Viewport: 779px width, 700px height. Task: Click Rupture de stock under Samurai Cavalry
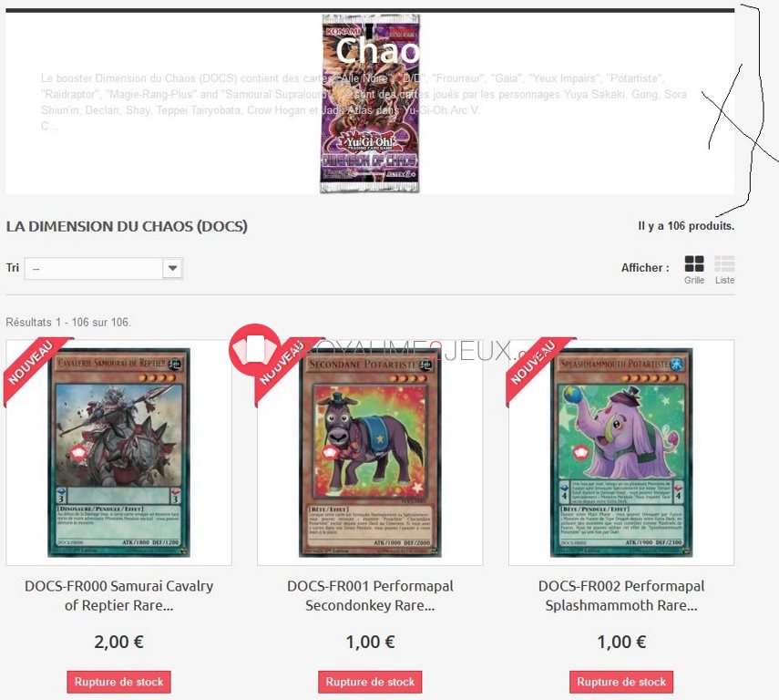pyautogui.click(x=118, y=682)
